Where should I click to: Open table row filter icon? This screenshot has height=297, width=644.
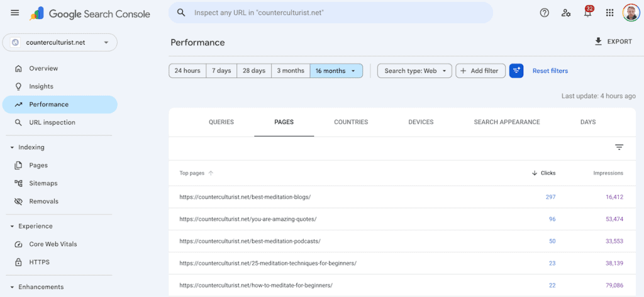coord(619,147)
